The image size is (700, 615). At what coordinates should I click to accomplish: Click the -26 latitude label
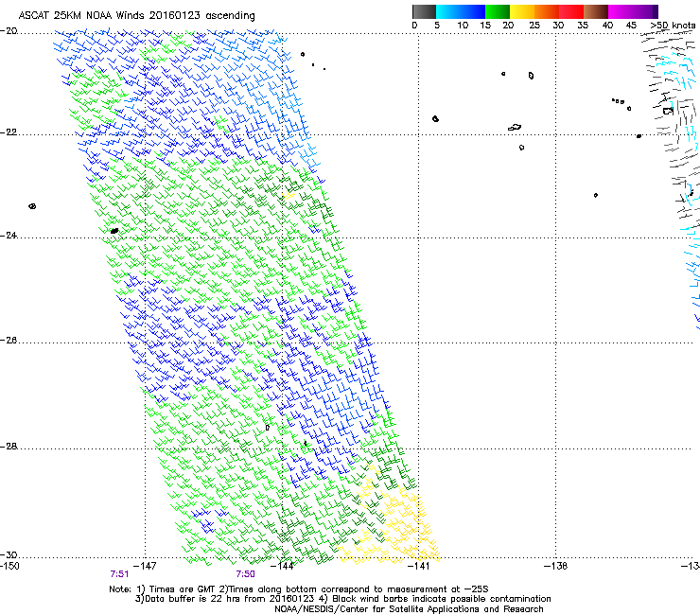[x=9, y=341]
